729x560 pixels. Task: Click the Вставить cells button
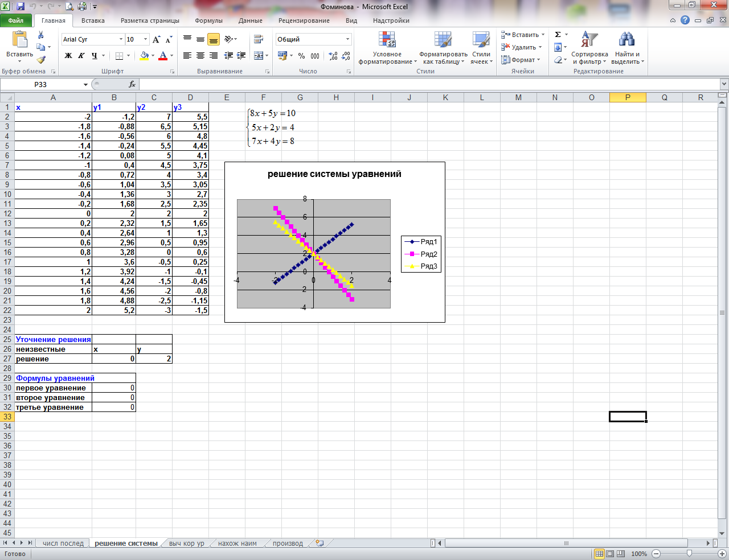pyautogui.click(x=523, y=35)
